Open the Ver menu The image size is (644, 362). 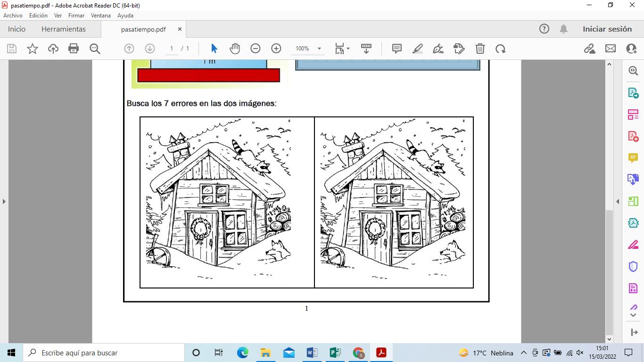[58, 16]
